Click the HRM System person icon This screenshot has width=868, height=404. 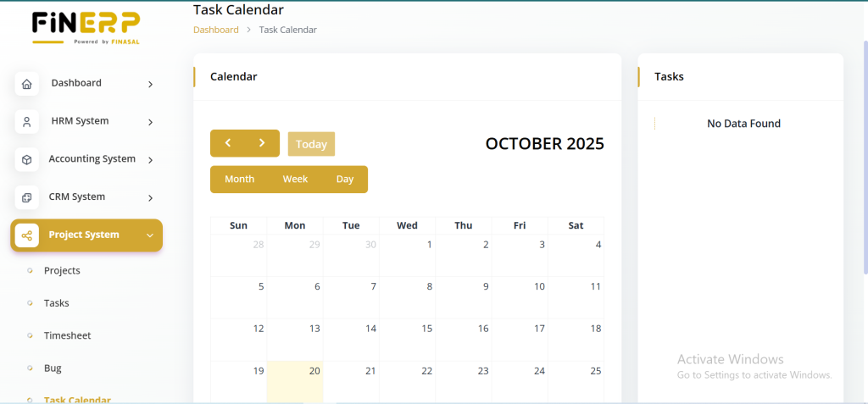pyautogui.click(x=27, y=122)
